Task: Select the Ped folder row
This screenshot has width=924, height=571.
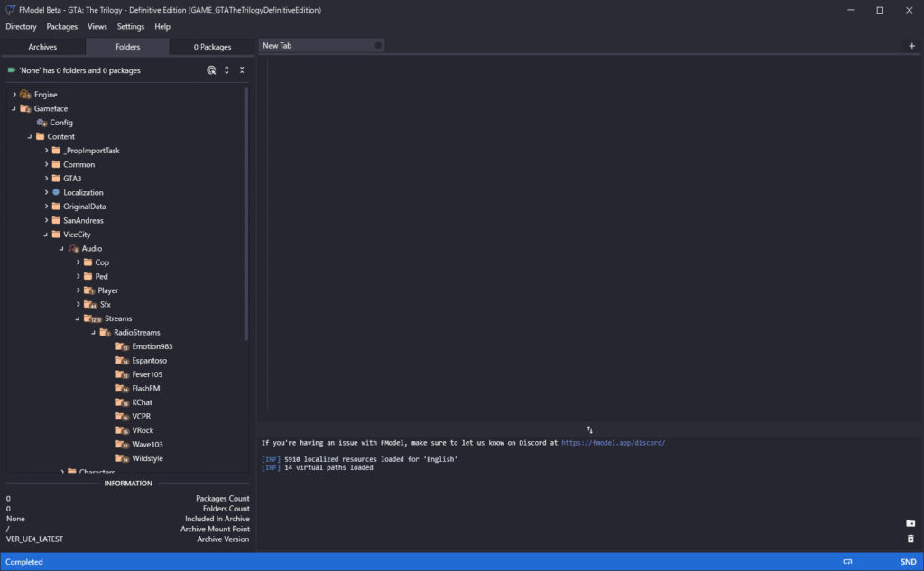Action: [x=96, y=276]
